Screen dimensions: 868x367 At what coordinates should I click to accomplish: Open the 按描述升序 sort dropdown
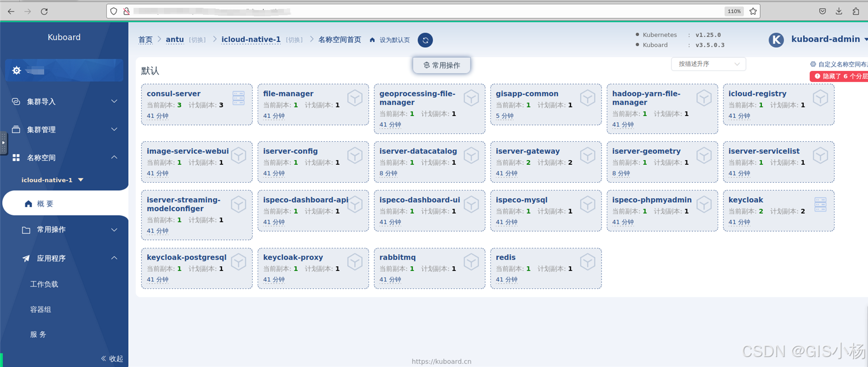click(708, 64)
